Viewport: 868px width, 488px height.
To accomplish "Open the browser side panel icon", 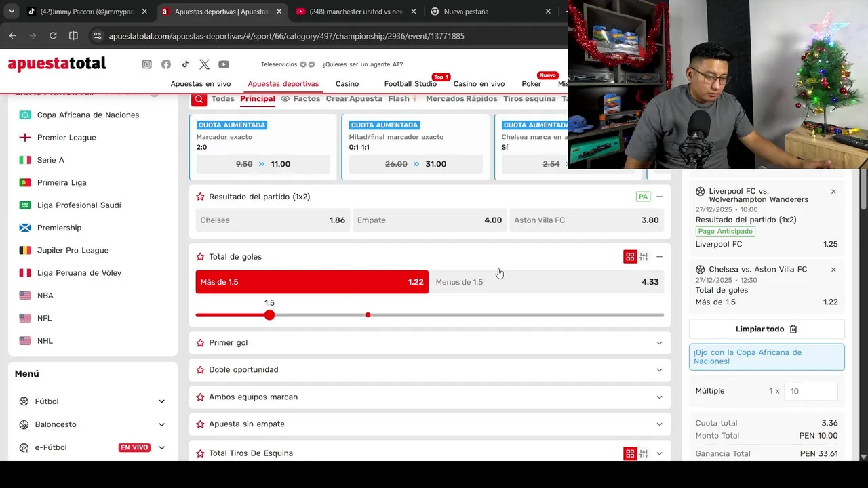I will coord(73,35).
